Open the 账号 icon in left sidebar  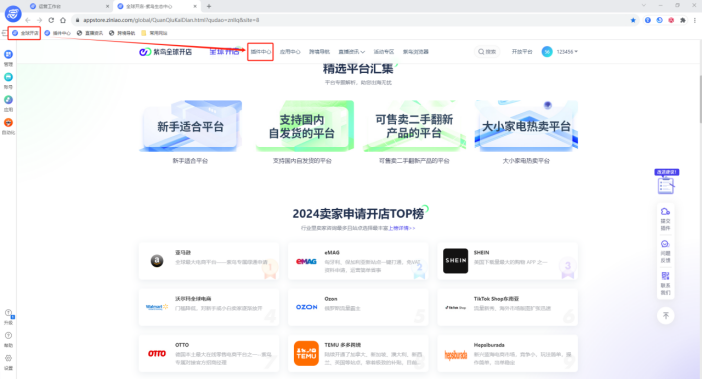pos(8,77)
